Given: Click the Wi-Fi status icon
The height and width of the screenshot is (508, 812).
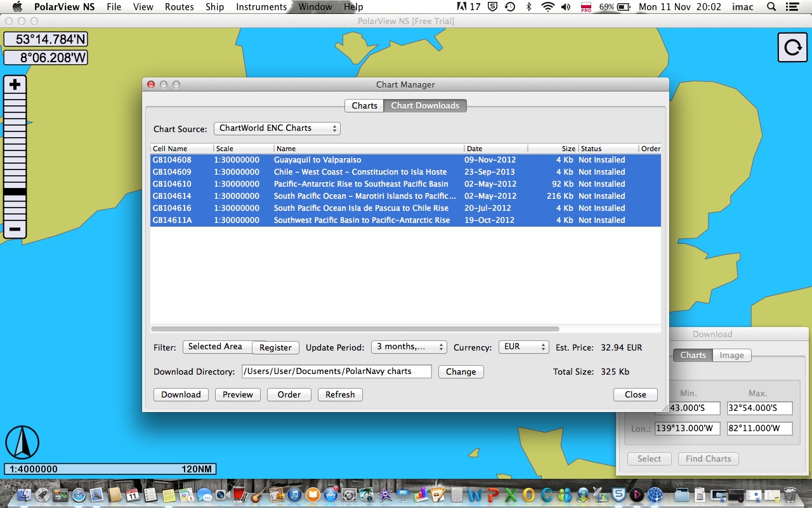Looking at the screenshot, I should [547, 7].
